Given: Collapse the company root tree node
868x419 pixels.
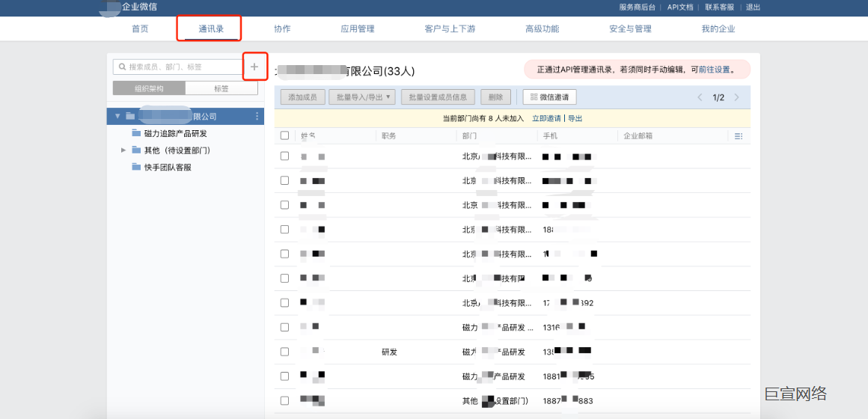Looking at the screenshot, I should tap(117, 116).
